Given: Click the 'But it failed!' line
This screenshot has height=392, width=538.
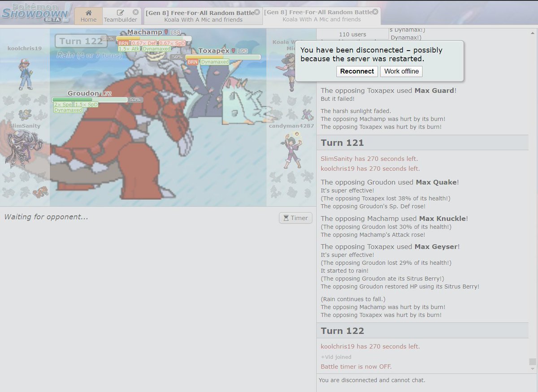Looking at the screenshot, I should coord(338,99).
